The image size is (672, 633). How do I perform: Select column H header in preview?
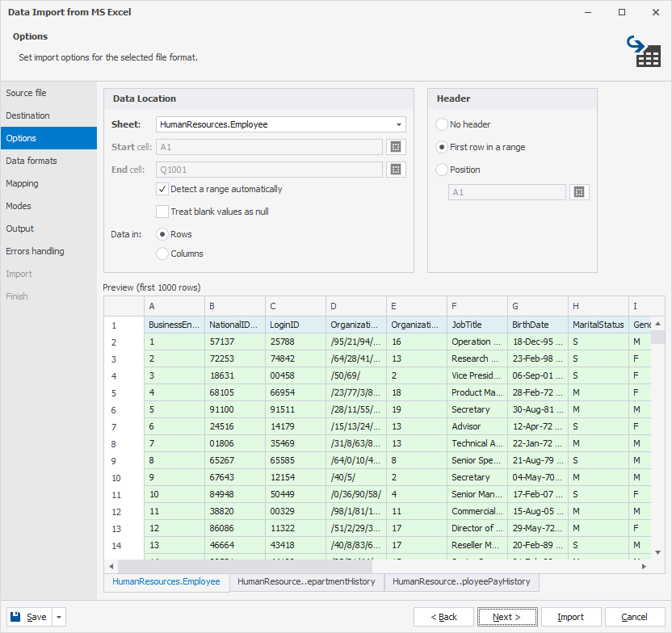point(598,306)
